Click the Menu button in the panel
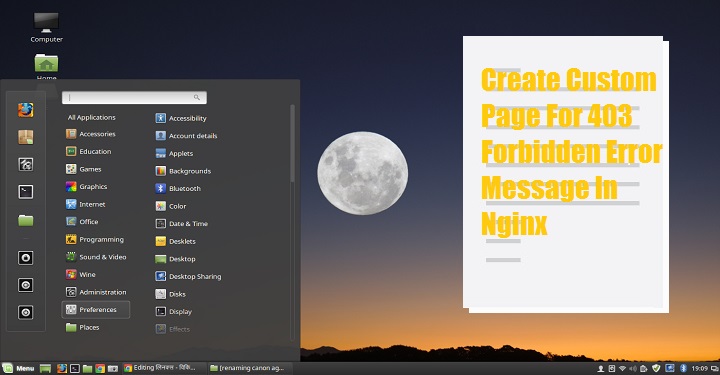Screen dimensions: 720x375 coord(18,368)
